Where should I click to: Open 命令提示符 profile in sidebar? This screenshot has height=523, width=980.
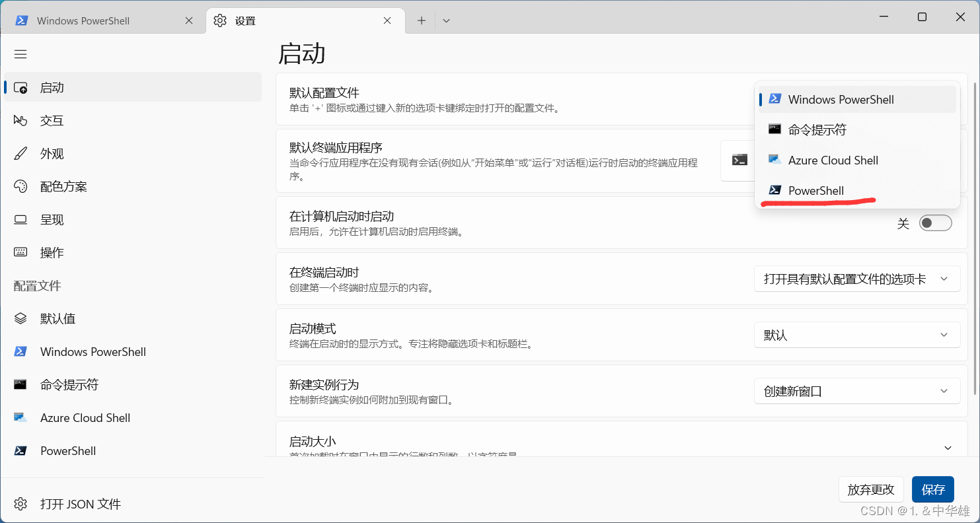[132, 384]
